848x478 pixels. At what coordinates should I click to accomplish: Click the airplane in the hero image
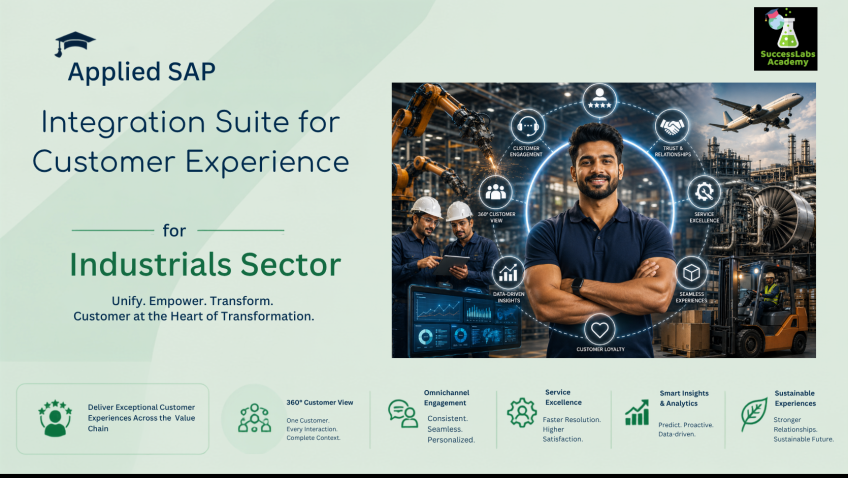coord(756,112)
